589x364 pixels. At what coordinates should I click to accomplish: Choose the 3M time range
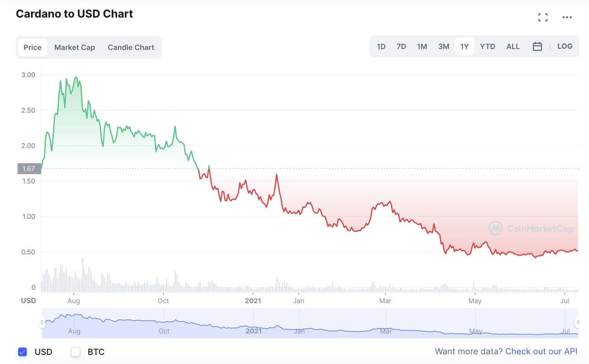[x=444, y=46]
